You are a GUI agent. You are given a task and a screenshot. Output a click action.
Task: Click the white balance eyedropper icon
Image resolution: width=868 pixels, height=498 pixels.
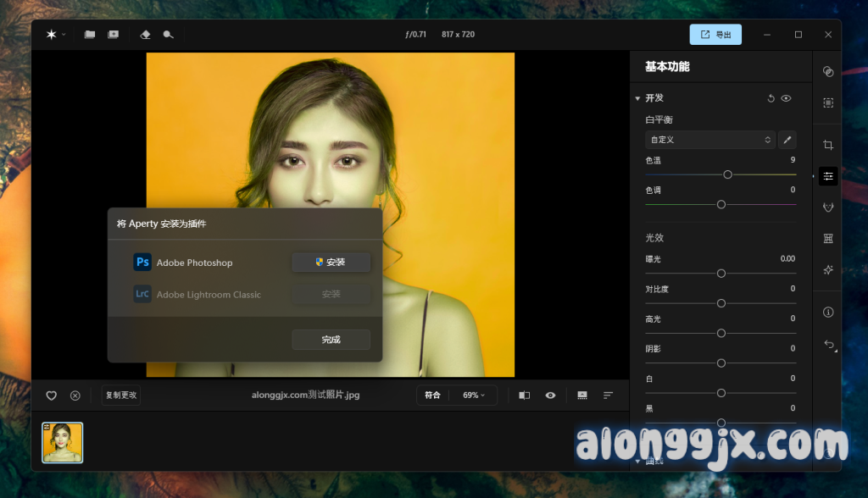(x=787, y=140)
